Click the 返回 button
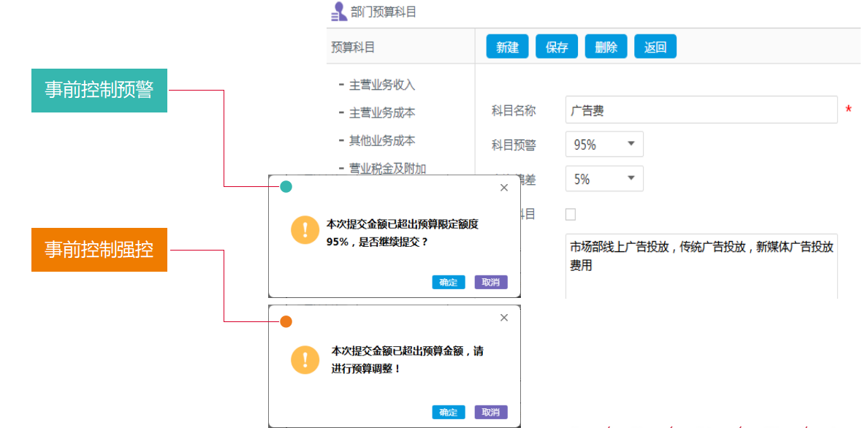Image resolution: width=868 pixels, height=428 pixels. coord(655,47)
